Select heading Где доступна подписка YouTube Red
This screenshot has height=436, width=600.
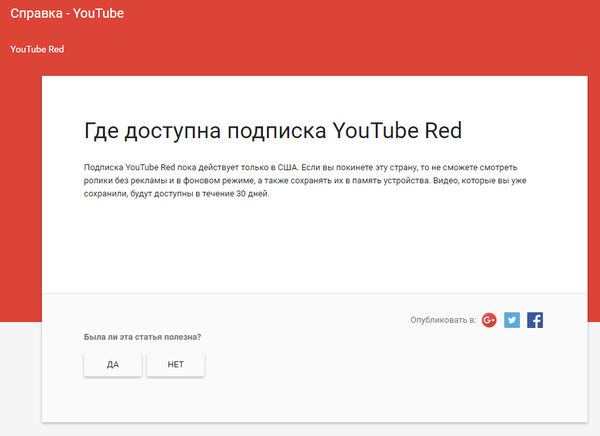pos(273,131)
